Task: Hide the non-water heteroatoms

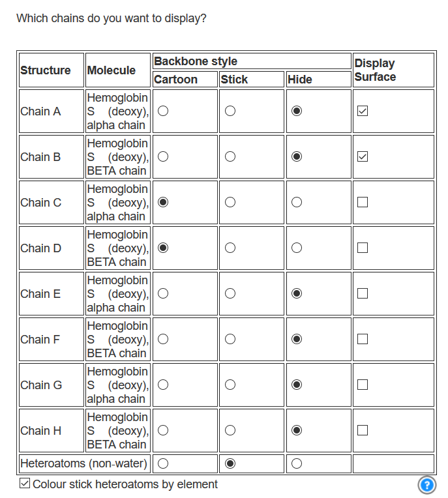Action: pos(297,463)
